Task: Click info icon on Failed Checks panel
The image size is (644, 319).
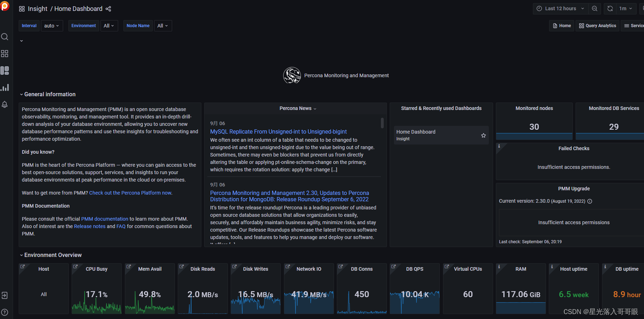Action: [499, 146]
